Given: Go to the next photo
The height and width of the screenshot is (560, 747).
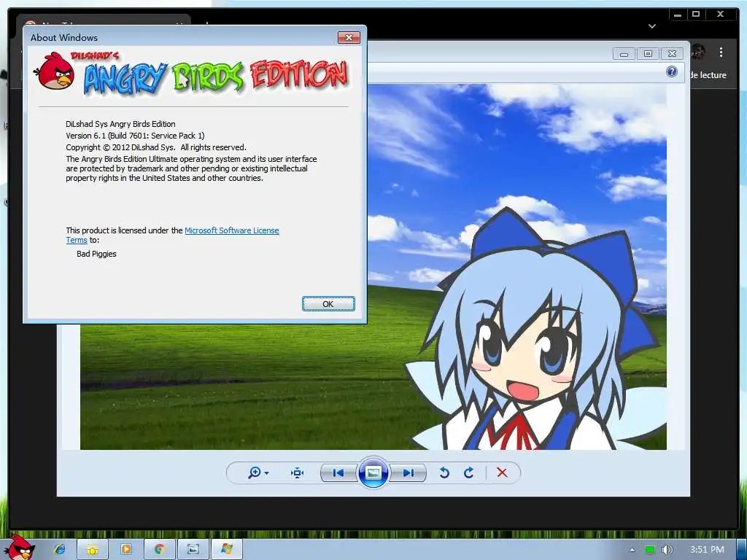Looking at the screenshot, I should (409, 472).
